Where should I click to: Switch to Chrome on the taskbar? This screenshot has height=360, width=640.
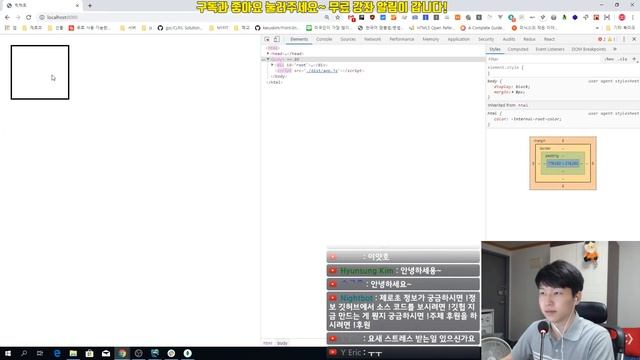click(122, 353)
